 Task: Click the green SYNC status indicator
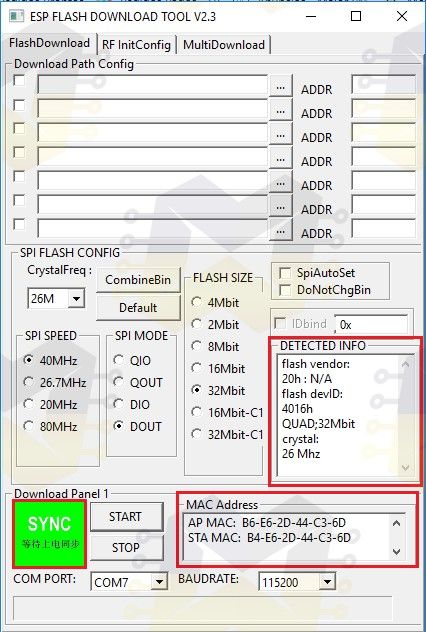(49, 534)
